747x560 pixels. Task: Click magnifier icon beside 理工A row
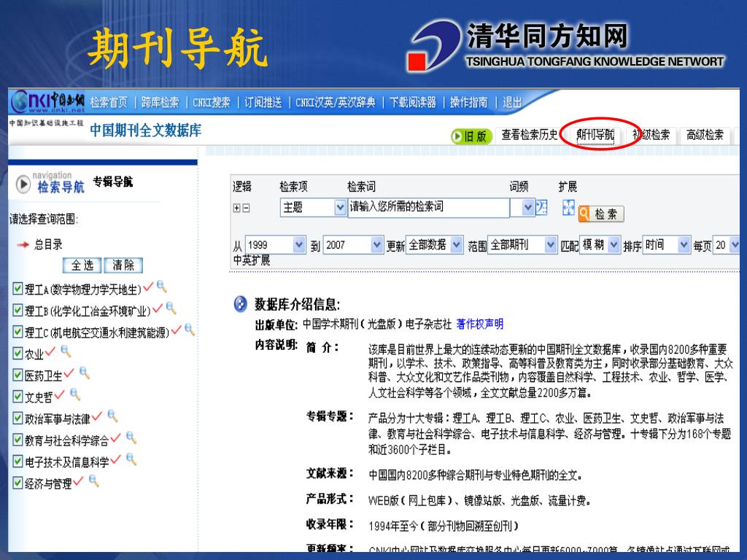[x=162, y=287]
